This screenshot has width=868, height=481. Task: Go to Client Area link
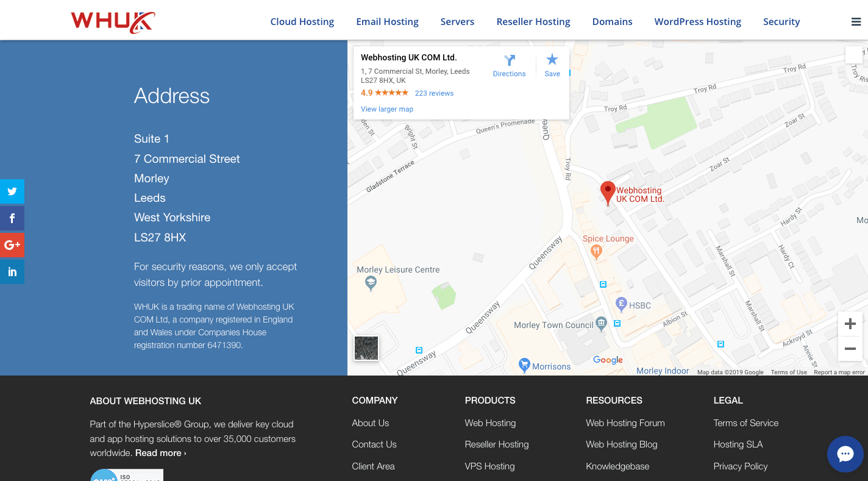tap(373, 466)
